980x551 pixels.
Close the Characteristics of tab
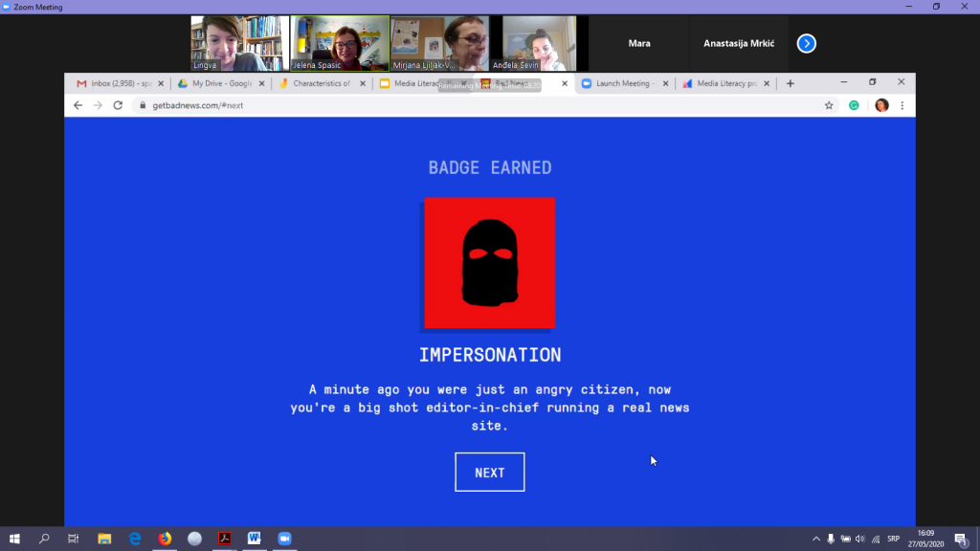[363, 83]
